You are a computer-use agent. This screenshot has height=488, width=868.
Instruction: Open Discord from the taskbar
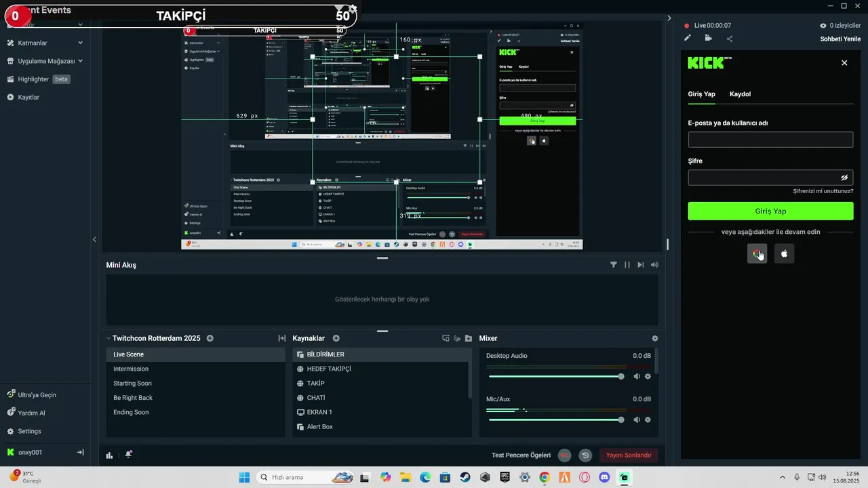point(604,477)
